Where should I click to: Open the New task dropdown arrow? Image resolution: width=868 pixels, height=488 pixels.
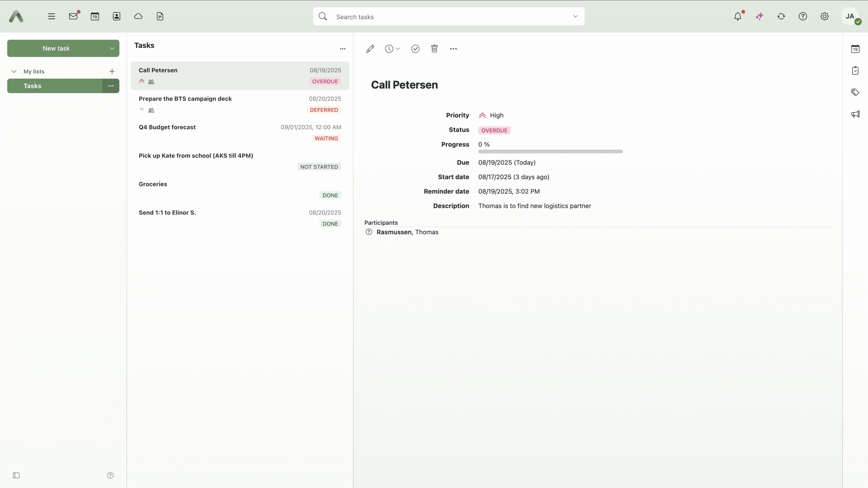112,48
